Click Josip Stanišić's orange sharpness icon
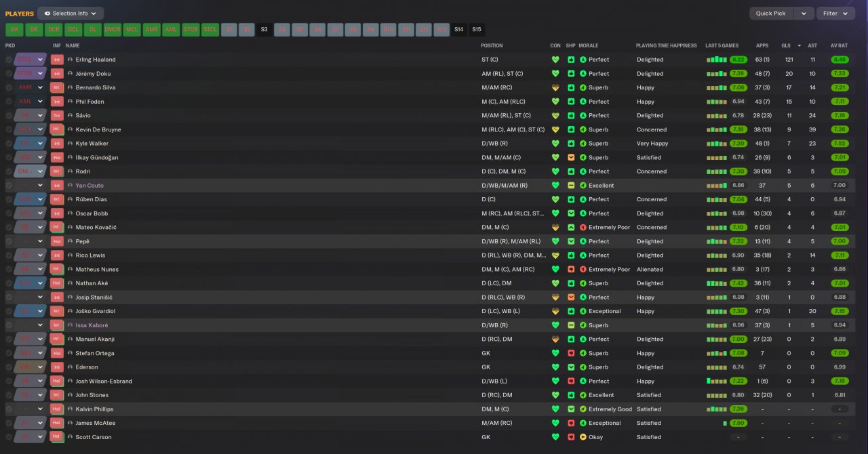This screenshot has width=868, height=454. pos(571,297)
